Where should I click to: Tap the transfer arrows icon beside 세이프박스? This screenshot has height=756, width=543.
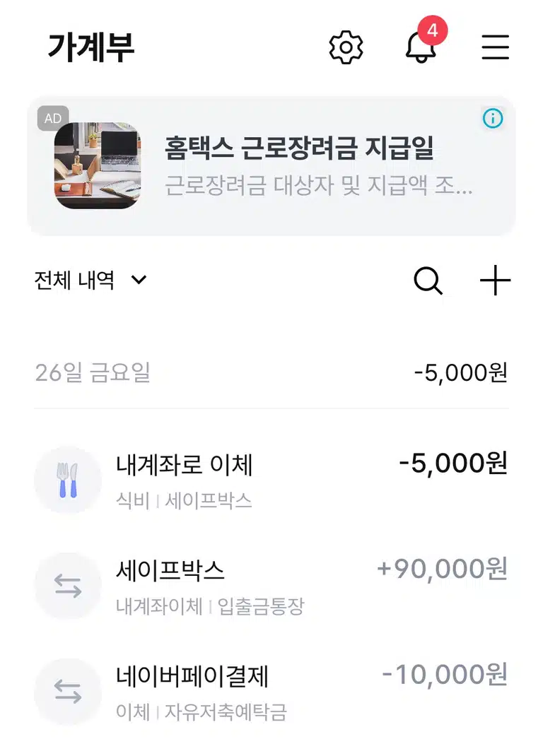click(x=68, y=586)
